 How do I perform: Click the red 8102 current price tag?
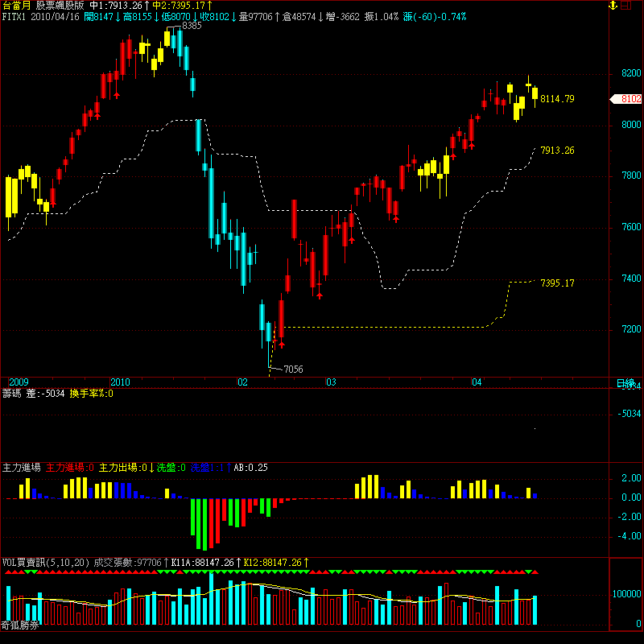coord(628,99)
